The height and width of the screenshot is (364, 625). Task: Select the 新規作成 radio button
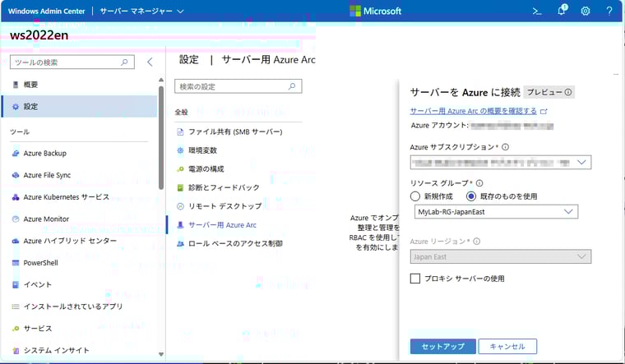pos(415,196)
